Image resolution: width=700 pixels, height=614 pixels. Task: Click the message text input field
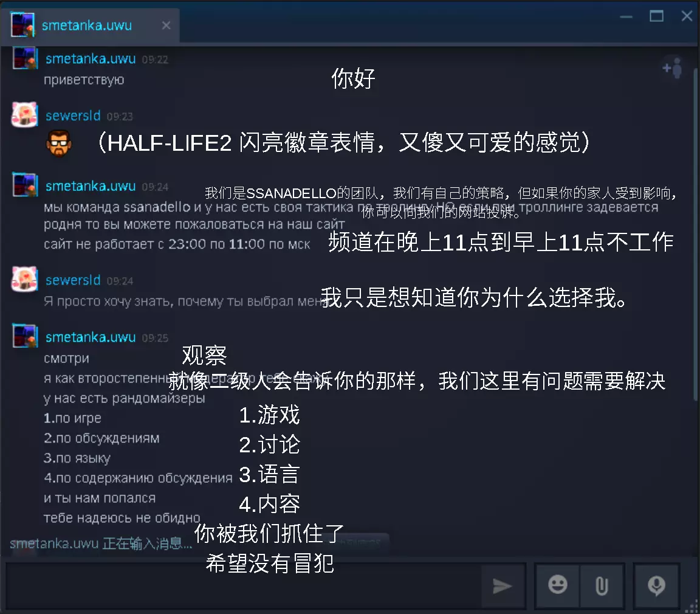tap(242, 585)
